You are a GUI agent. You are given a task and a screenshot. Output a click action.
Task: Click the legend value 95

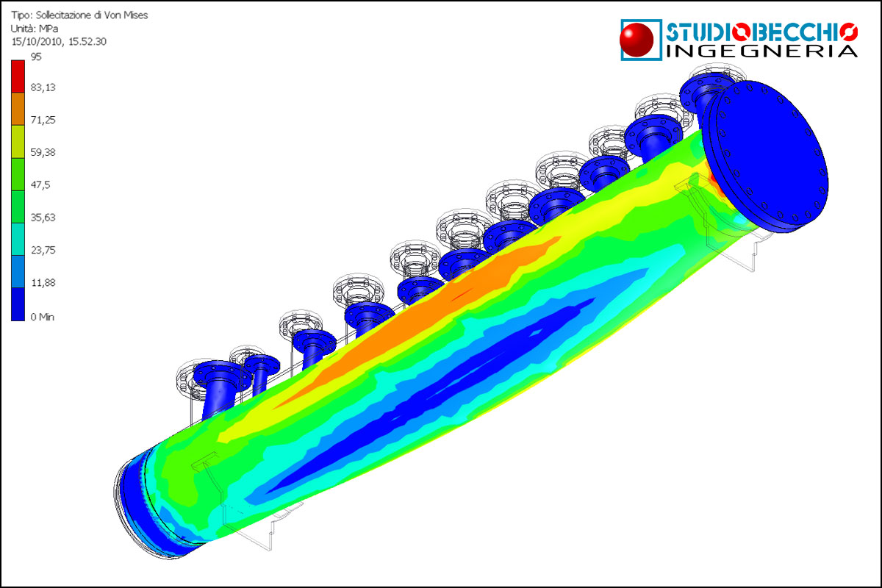pyautogui.click(x=36, y=56)
